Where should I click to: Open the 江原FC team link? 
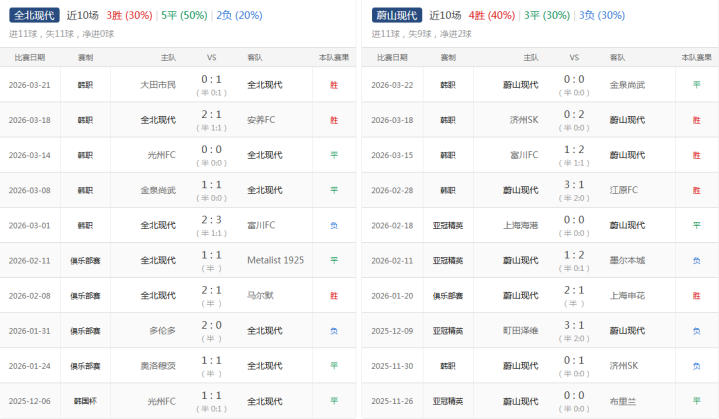tap(624, 190)
